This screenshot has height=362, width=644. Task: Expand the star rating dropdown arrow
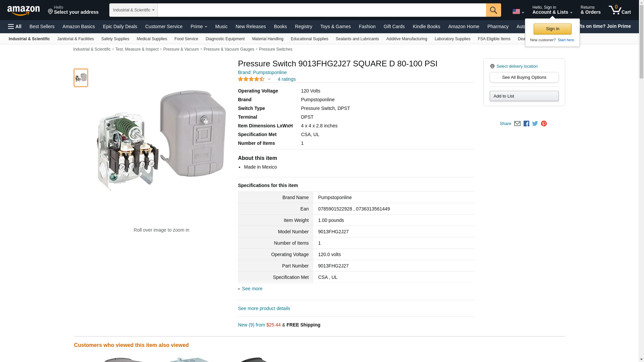269,79
